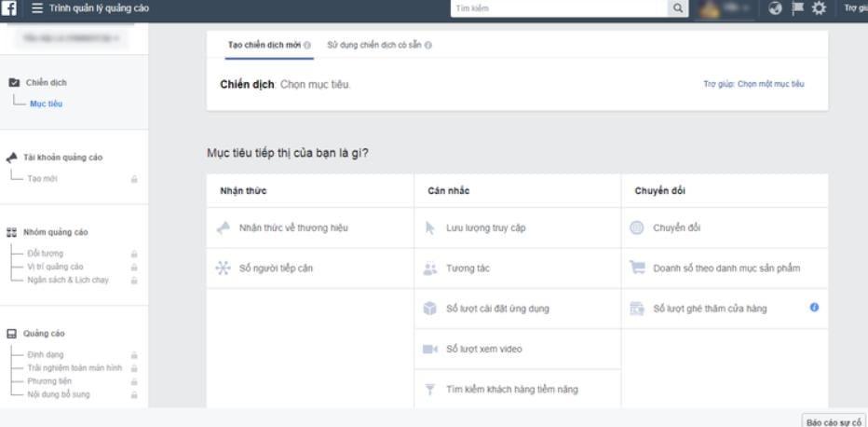
Task: Choose Doanh số theo danh mục sản phẩm
Action: coord(725,269)
